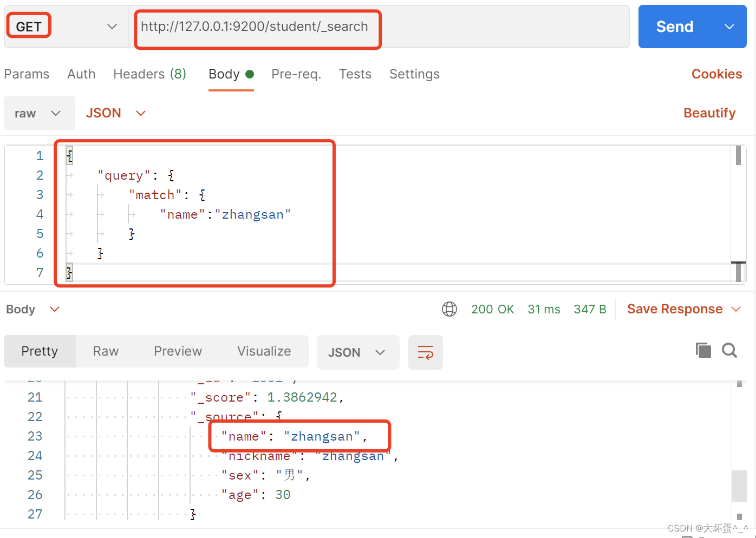Select the Preview response view
This screenshot has width=756, height=538.
tap(178, 351)
